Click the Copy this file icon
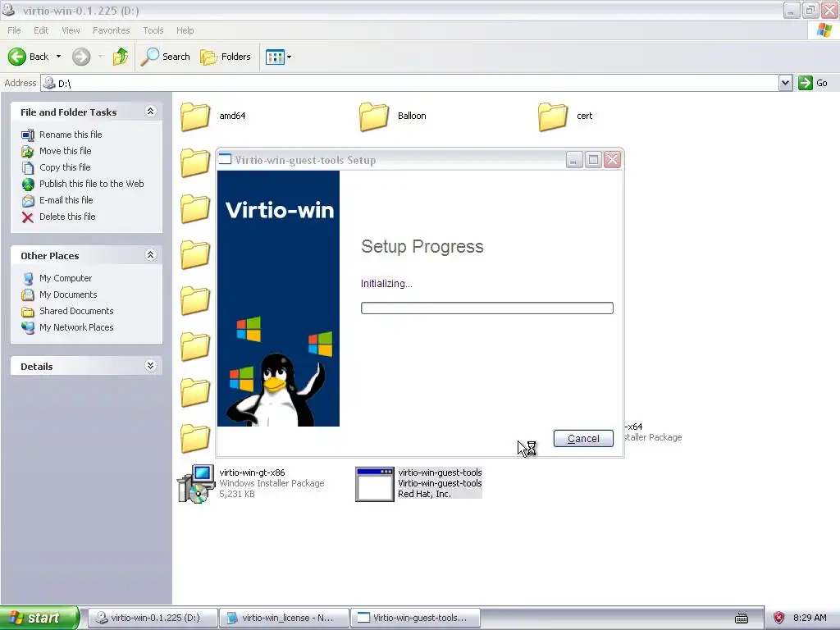The height and width of the screenshot is (630, 840). 28,167
